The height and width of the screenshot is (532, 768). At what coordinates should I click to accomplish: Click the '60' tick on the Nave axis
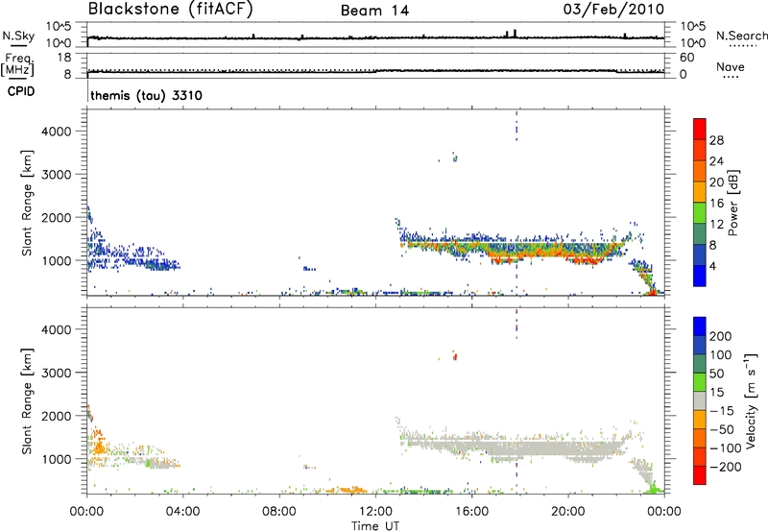click(686, 58)
